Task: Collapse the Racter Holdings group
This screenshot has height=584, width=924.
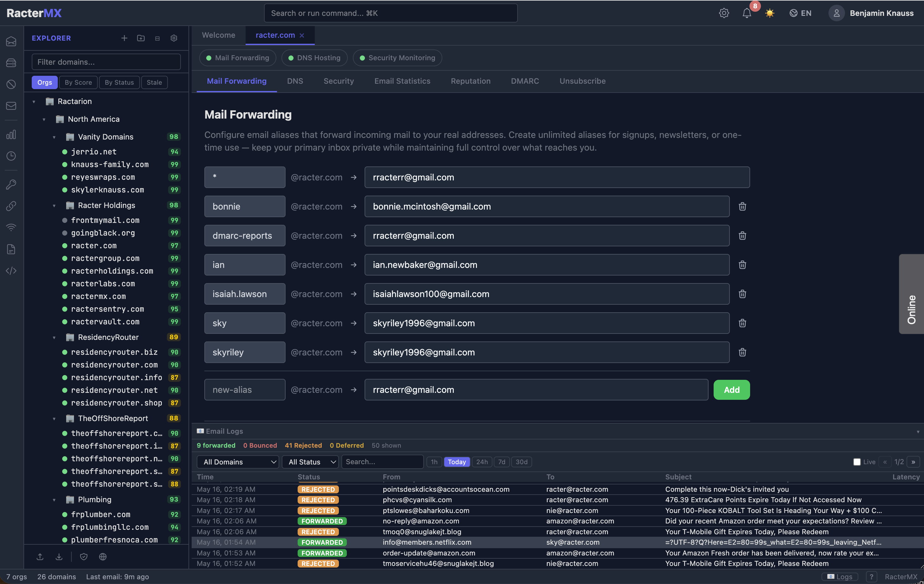Action: 54,205
